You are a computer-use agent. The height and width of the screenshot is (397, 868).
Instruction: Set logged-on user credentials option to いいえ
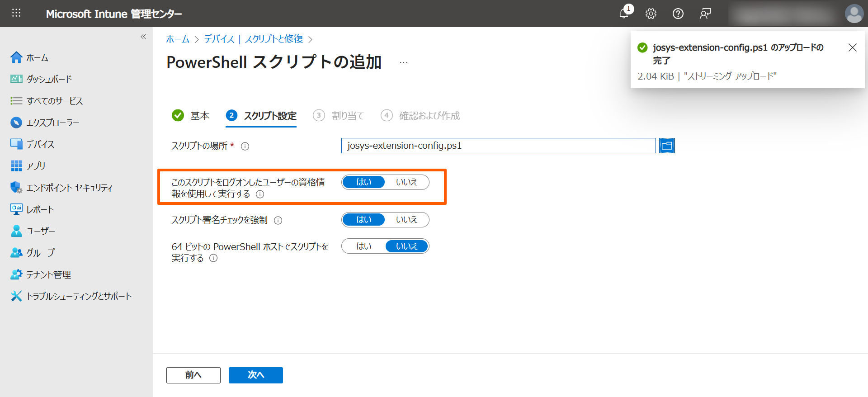tap(406, 182)
